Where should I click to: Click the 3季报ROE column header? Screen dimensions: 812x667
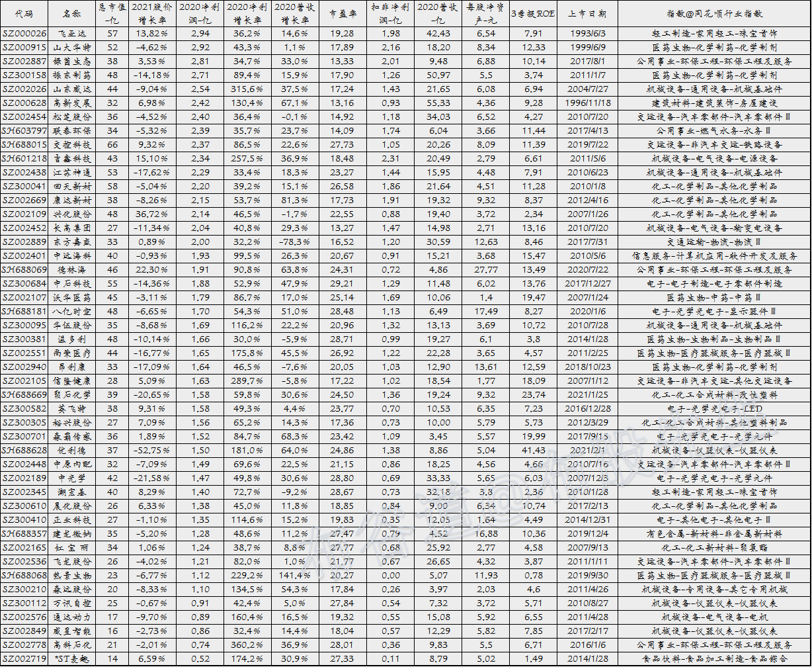coord(533,13)
